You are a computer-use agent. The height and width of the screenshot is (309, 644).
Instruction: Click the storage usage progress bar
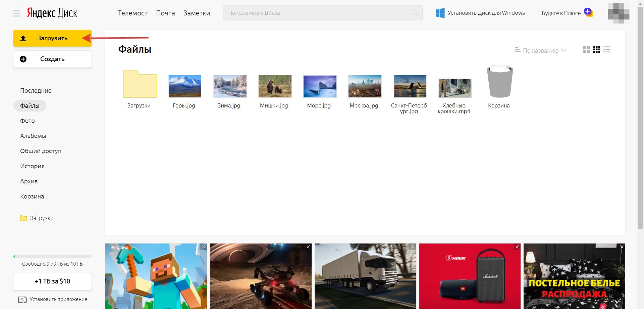coord(52,256)
